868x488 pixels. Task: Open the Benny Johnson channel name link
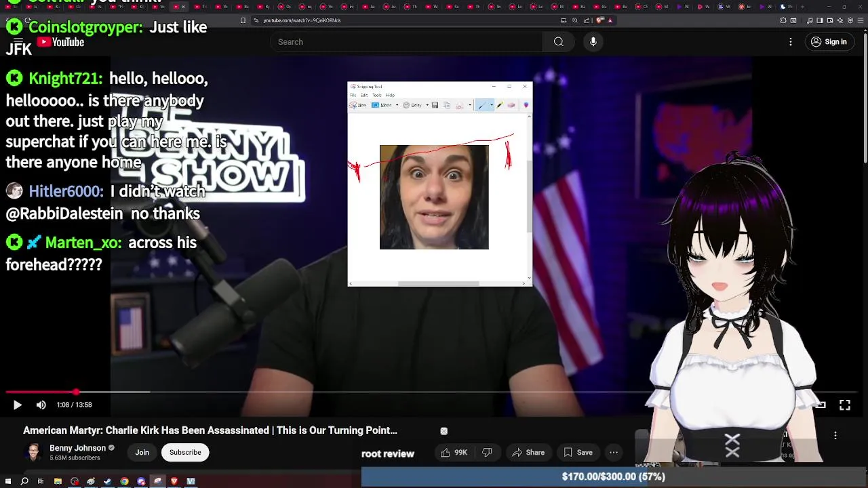click(x=77, y=448)
